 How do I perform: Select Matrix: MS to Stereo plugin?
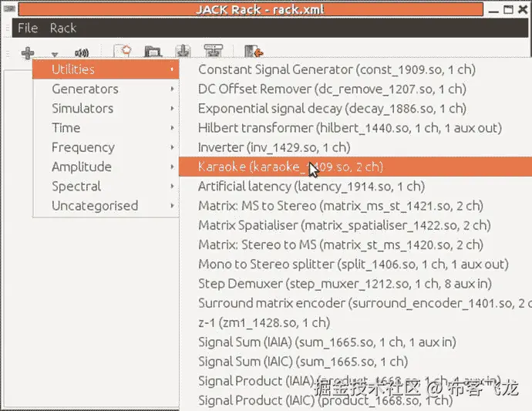355,206
